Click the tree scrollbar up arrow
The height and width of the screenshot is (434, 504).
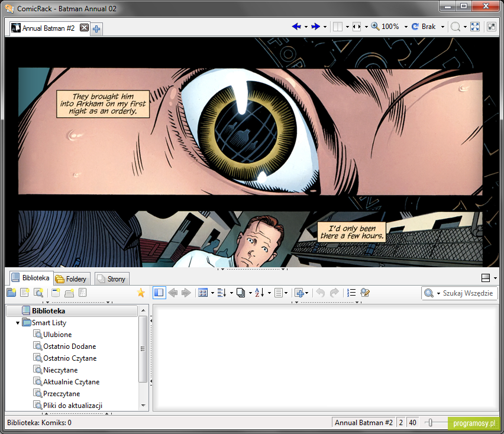[x=143, y=310]
